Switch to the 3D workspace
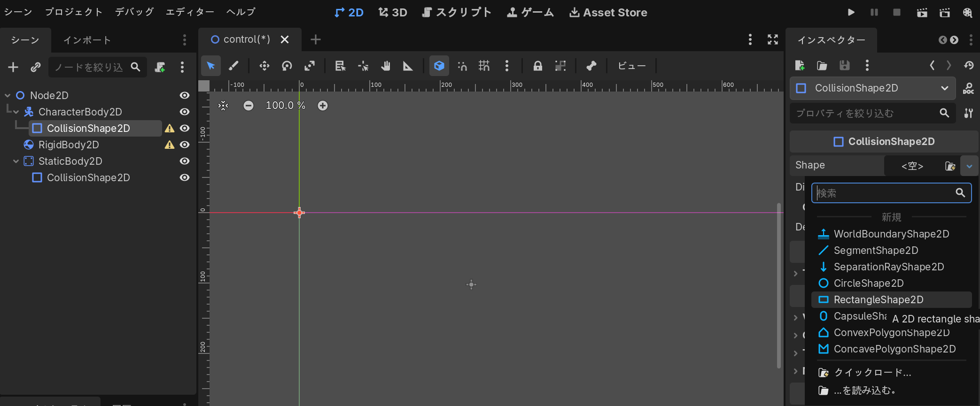Viewport: 980px width, 406px height. [393, 12]
